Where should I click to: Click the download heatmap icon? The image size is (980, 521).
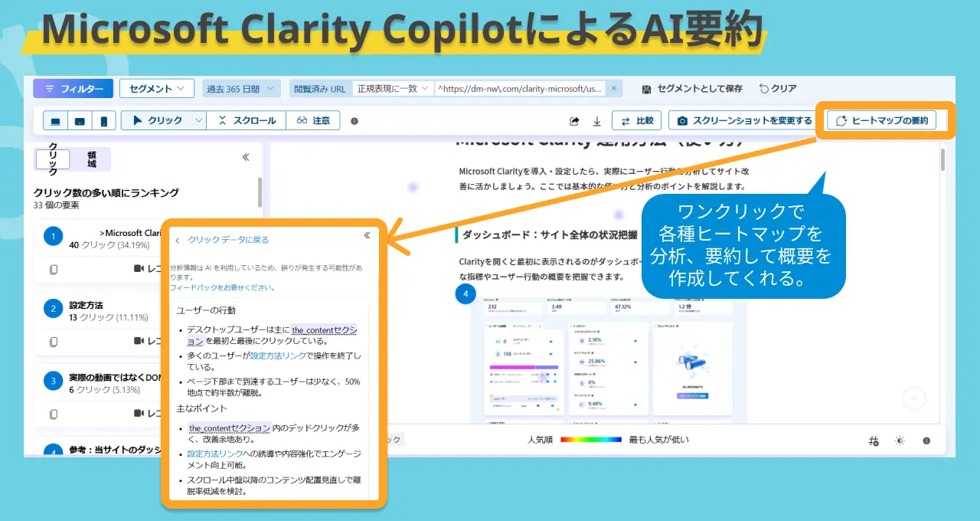[x=597, y=121]
